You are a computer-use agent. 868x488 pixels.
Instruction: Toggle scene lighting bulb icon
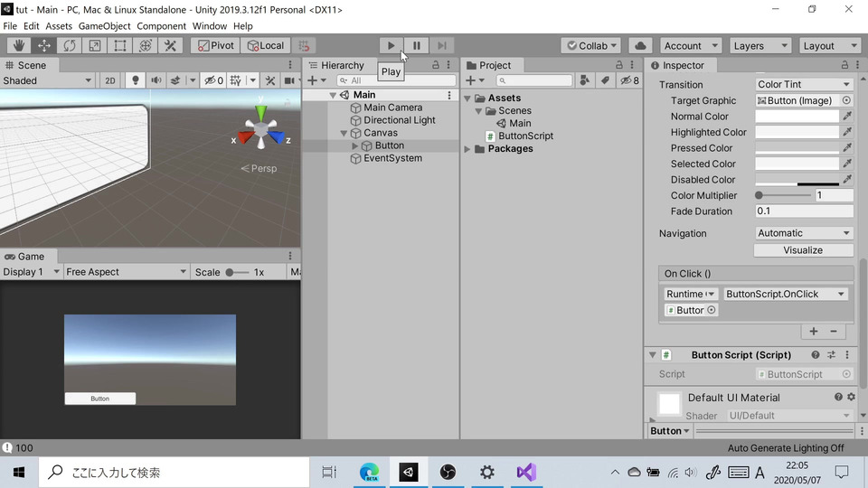(135, 80)
